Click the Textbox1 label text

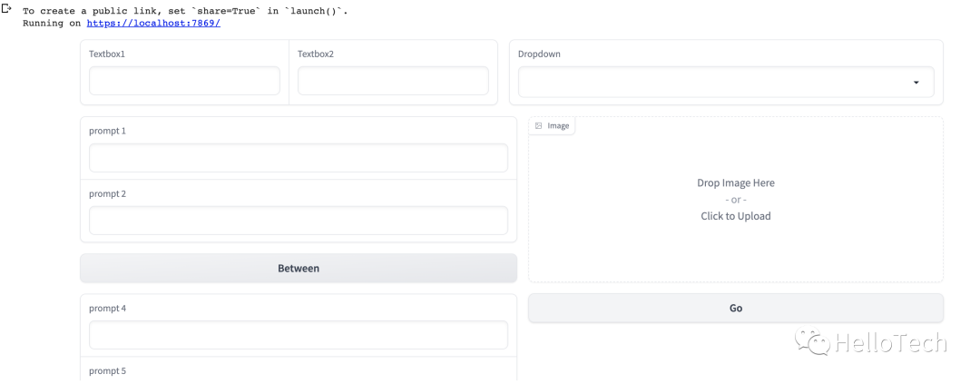click(x=107, y=54)
